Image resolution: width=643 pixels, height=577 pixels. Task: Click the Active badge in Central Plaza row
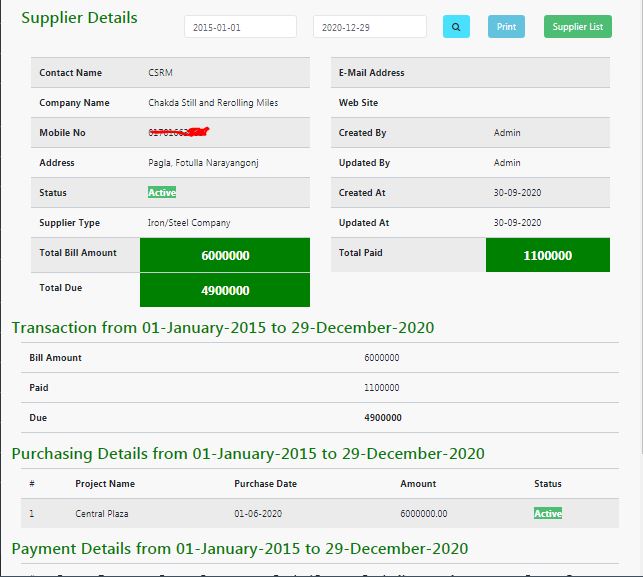(548, 513)
